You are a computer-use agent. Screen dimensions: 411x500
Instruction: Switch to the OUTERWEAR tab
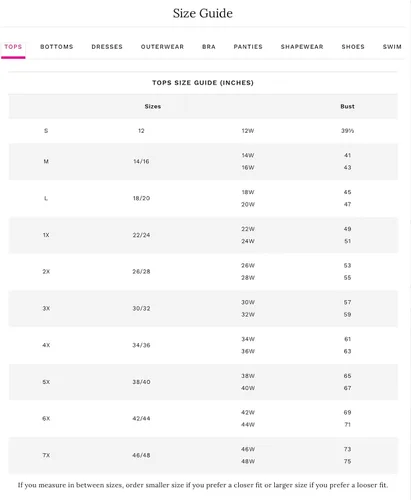(162, 47)
